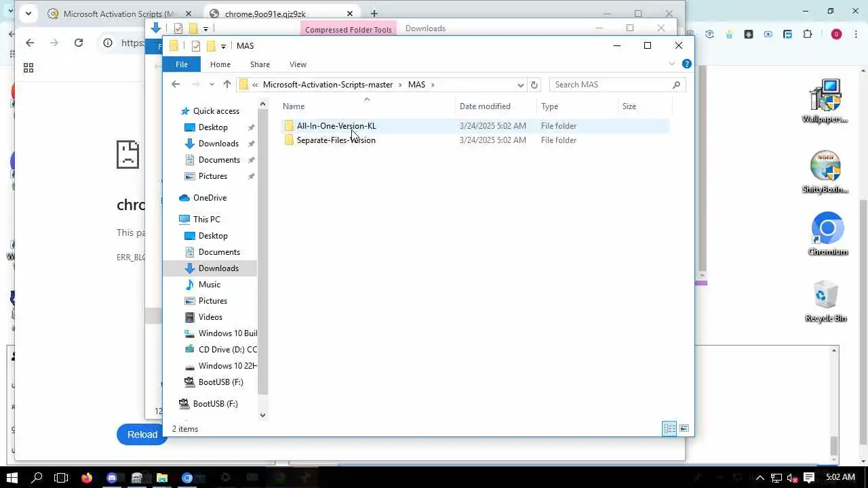Open the Windows Start button
Viewport: 868px width, 488px height.
[12, 478]
